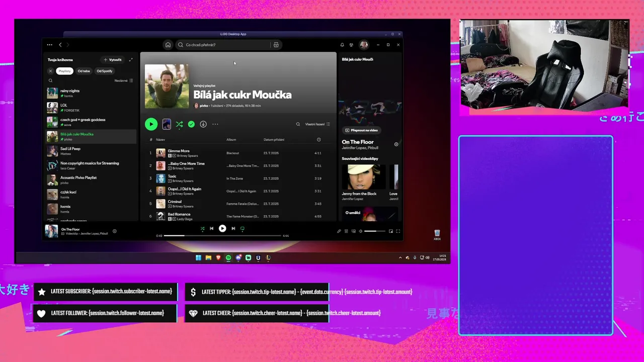This screenshot has width=644, height=362.
Task: Adjust the volume slider
Action: pos(375,231)
